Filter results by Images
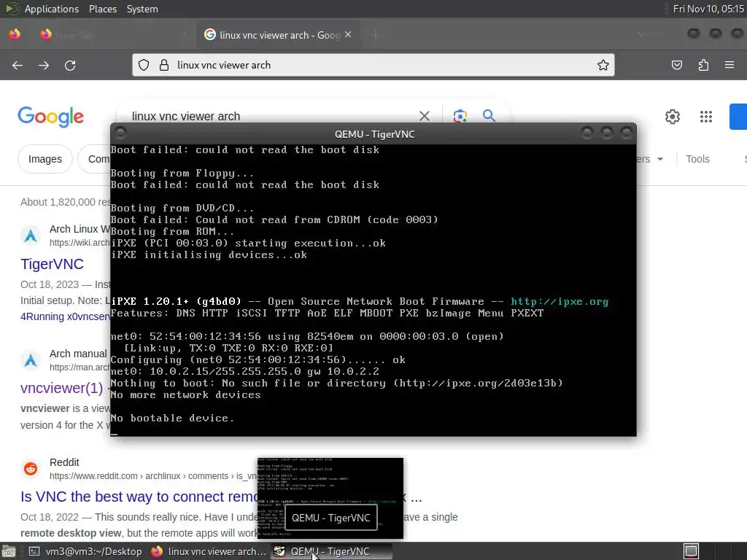Image resolution: width=747 pixels, height=560 pixels. [x=44, y=159]
